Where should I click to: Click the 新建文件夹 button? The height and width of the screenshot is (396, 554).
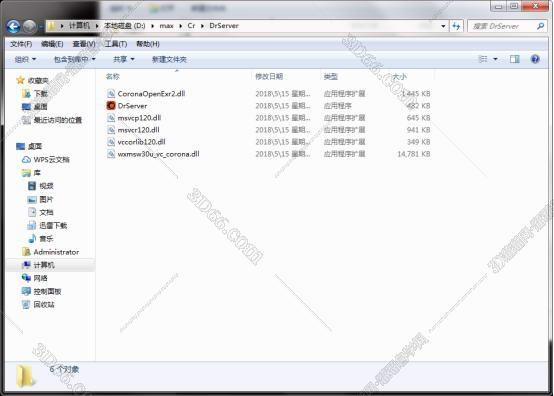(x=169, y=59)
